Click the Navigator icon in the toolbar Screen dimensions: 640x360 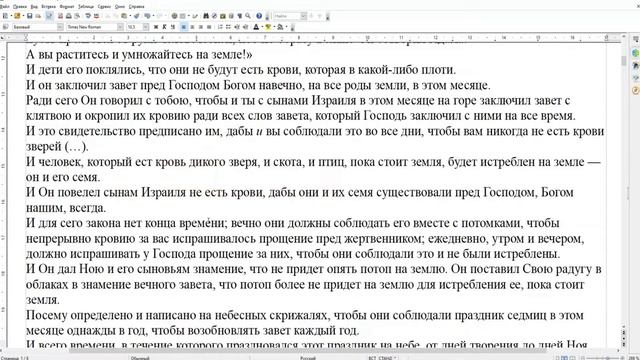(x=214, y=16)
